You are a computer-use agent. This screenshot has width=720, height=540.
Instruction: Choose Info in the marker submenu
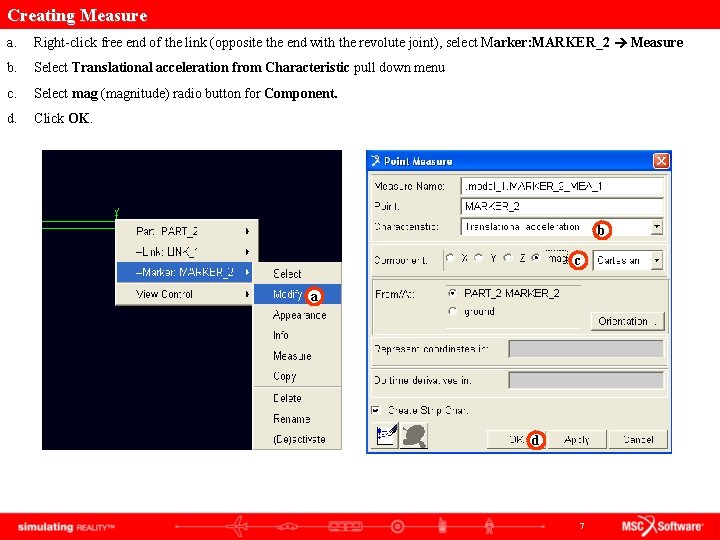pyautogui.click(x=297, y=335)
